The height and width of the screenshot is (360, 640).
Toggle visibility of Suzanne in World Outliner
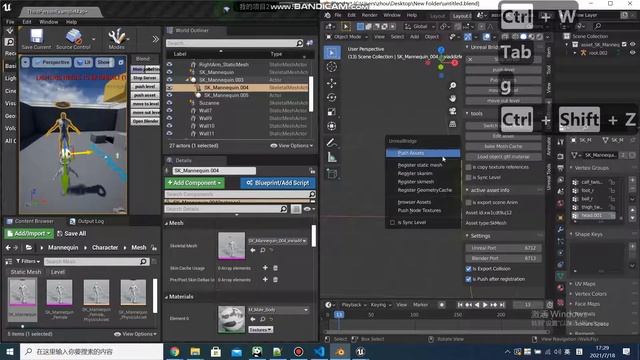click(169, 103)
